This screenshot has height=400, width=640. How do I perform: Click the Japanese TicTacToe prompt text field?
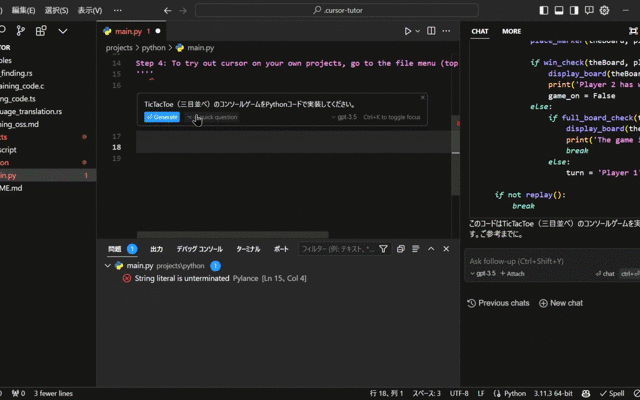(250, 104)
